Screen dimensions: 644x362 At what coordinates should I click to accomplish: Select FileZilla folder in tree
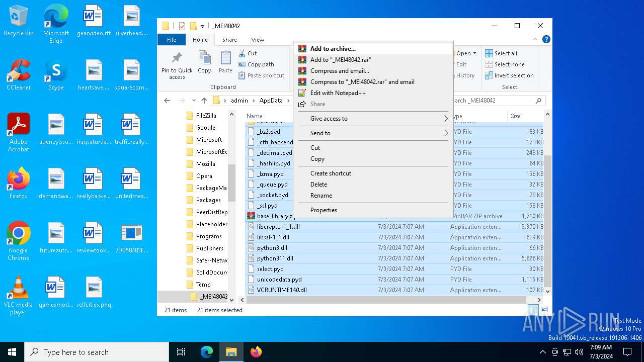point(206,116)
